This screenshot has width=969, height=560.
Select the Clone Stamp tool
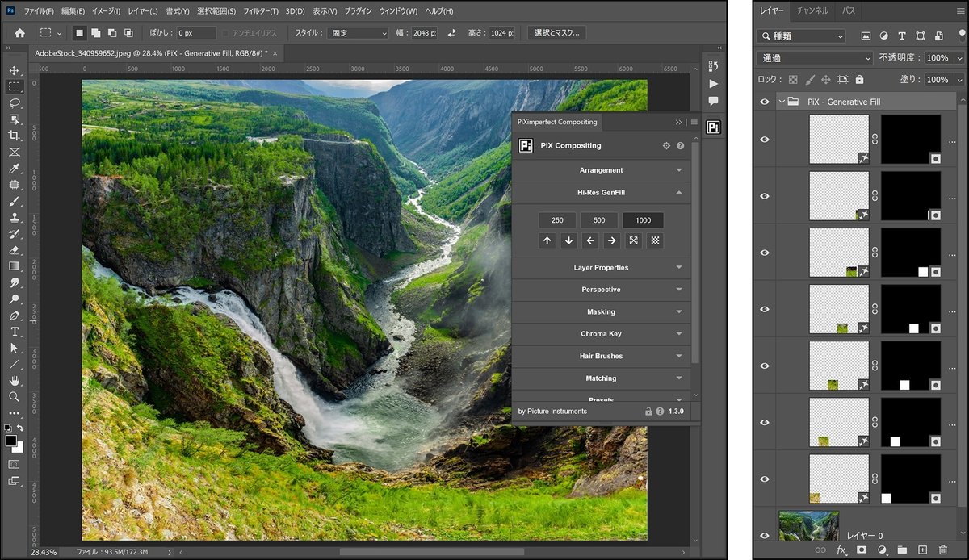tap(15, 218)
